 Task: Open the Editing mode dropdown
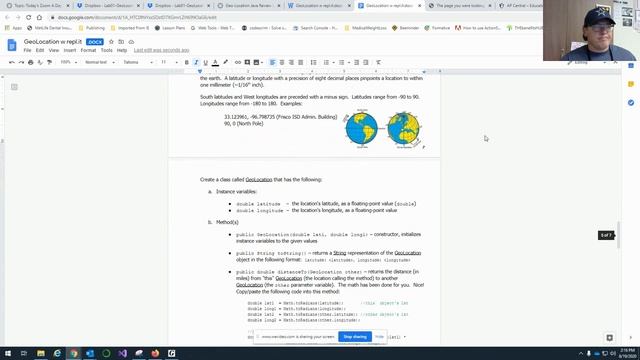[x=587, y=62]
